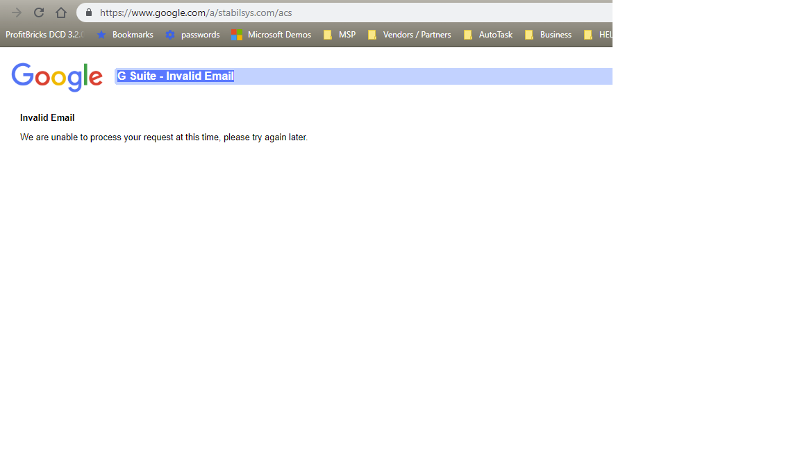The width and height of the screenshot is (800, 450).
Task: Click the bold Invalid Email heading
Action: pyautogui.click(x=47, y=118)
